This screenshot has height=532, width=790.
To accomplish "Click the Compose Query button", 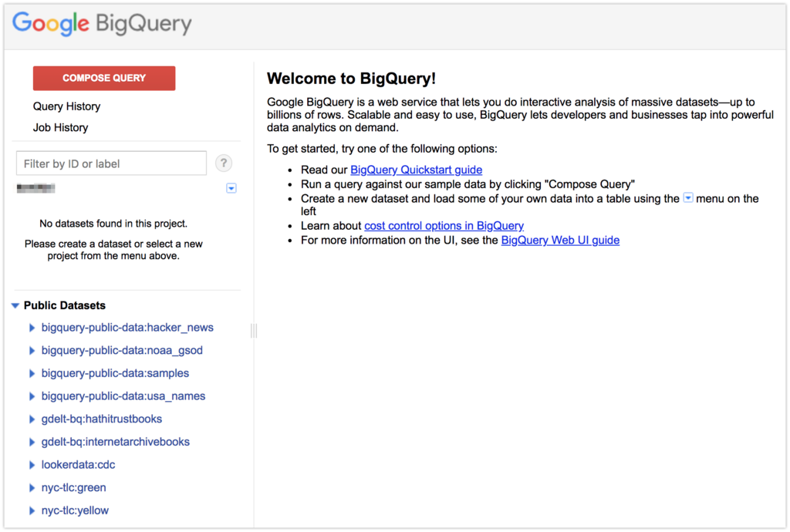I will (x=104, y=78).
